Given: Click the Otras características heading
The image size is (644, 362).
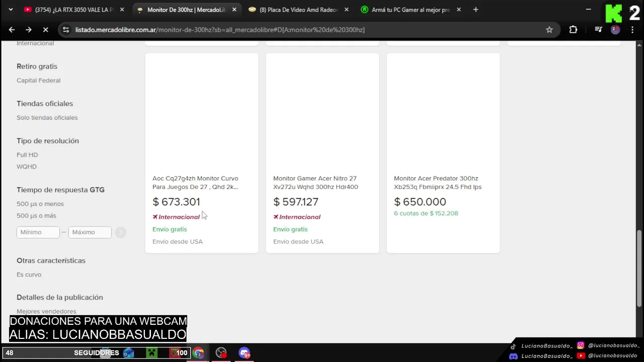Looking at the screenshot, I should tap(51, 260).
